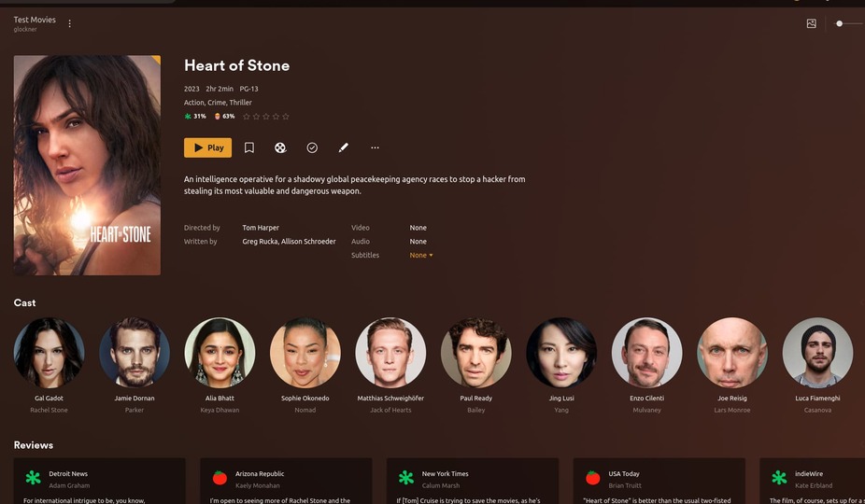865x504 pixels.
Task: Play Heart of Stone
Action: coord(208,147)
